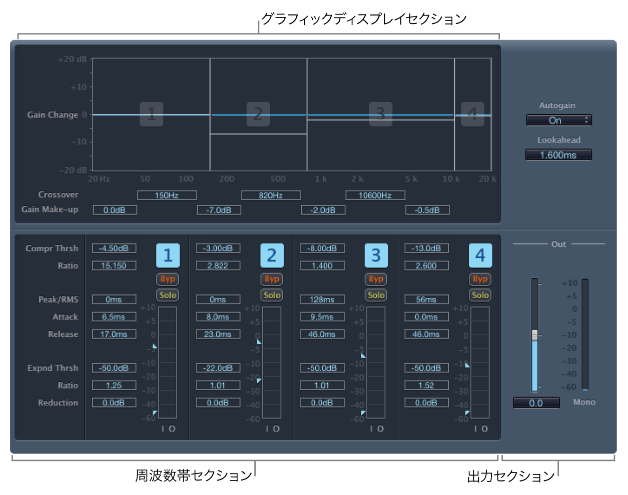Toggle band 4 on/off button
Screen dimensions: 628x495
tap(480, 255)
